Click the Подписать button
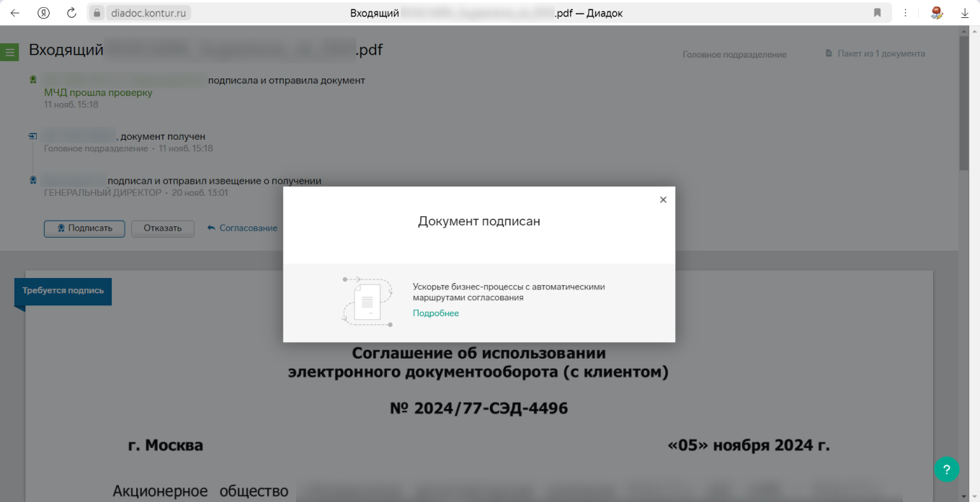The image size is (980, 502). tap(84, 228)
